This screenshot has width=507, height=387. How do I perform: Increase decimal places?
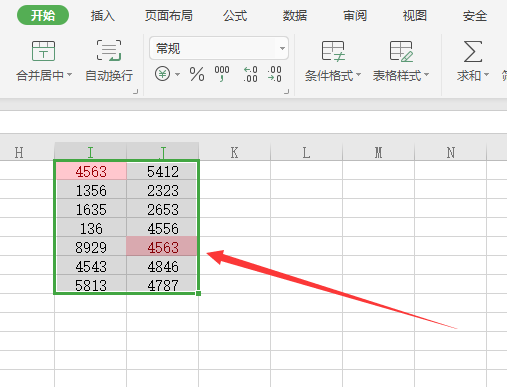[250, 74]
